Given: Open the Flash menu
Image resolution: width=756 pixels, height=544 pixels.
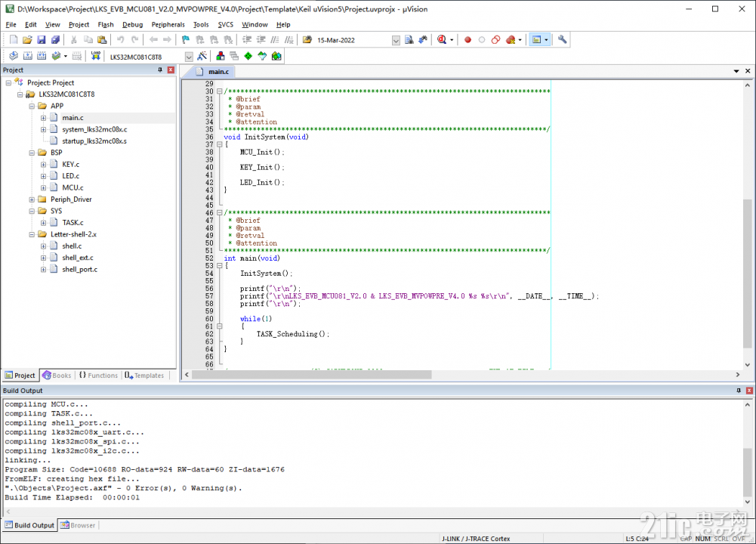Looking at the screenshot, I should (x=106, y=25).
